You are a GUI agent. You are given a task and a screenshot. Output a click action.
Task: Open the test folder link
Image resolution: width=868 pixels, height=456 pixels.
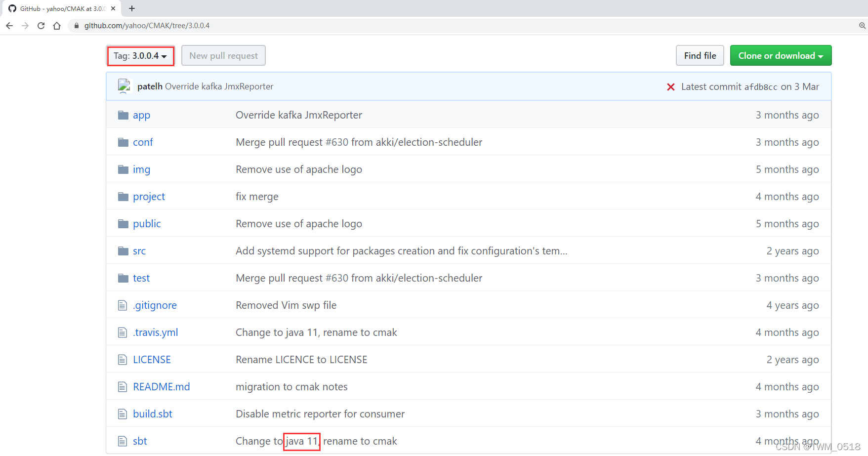click(141, 278)
